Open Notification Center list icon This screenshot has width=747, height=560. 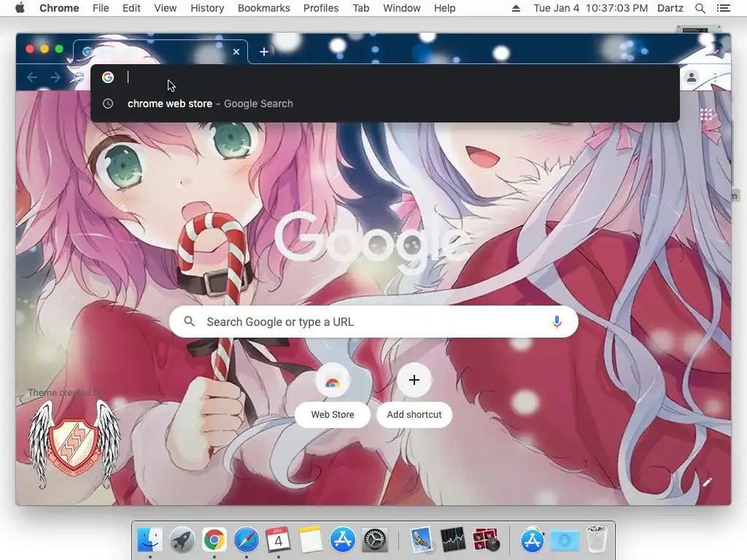pos(723,8)
